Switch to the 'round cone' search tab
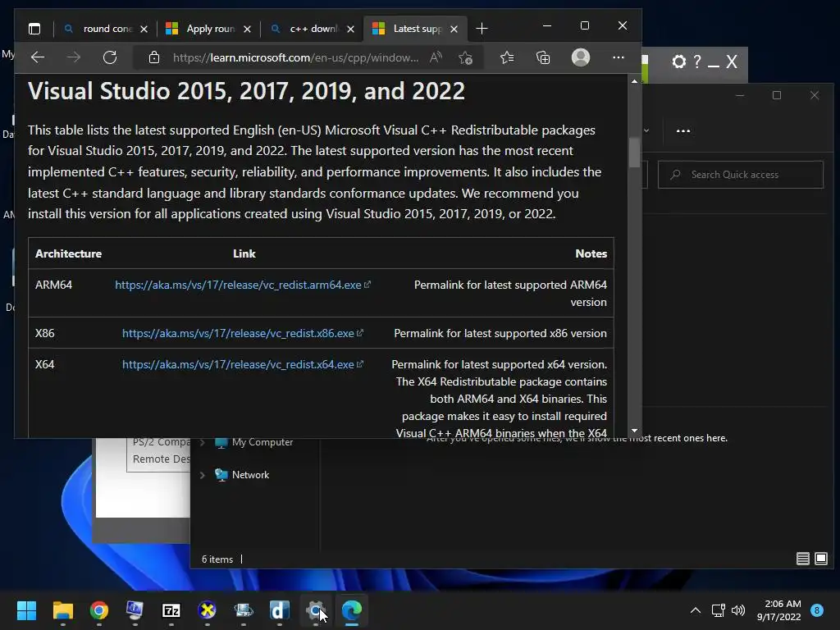This screenshot has height=630, width=840. click(x=105, y=29)
